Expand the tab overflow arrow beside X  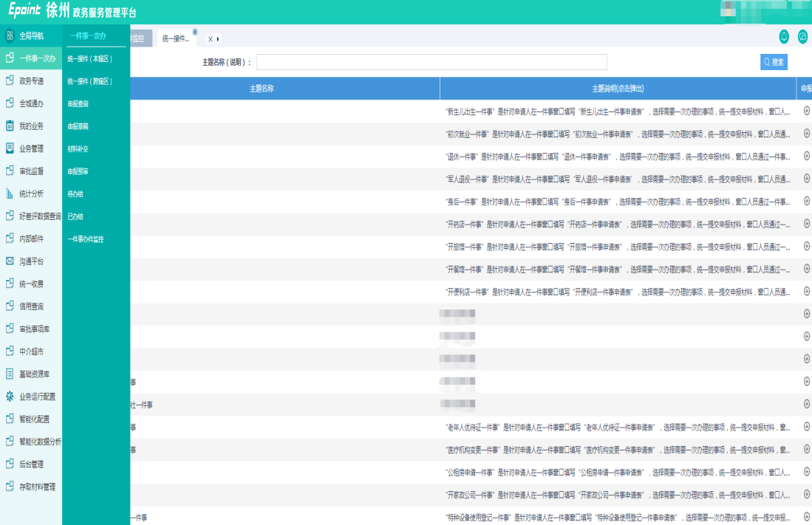218,38
